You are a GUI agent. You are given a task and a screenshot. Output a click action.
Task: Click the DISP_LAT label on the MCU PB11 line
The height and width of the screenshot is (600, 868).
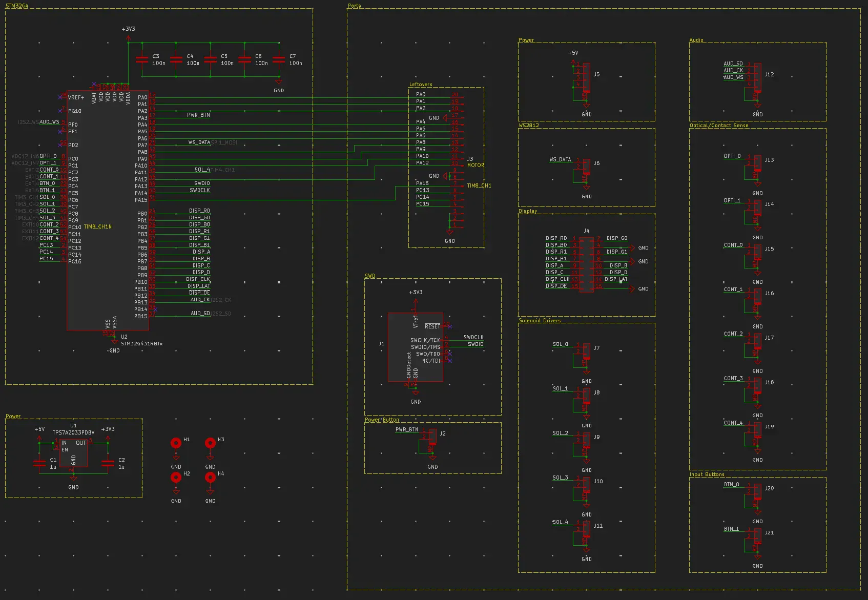tap(199, 286)
